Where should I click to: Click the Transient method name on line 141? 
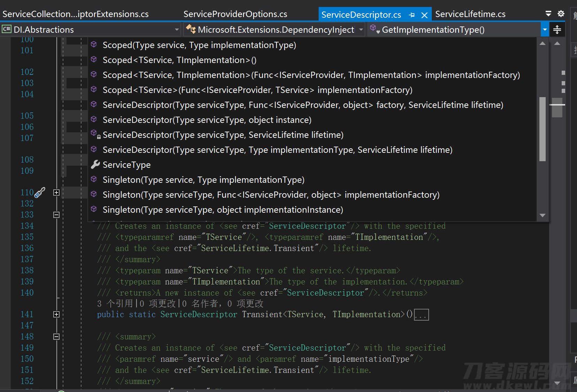point(262,314)
